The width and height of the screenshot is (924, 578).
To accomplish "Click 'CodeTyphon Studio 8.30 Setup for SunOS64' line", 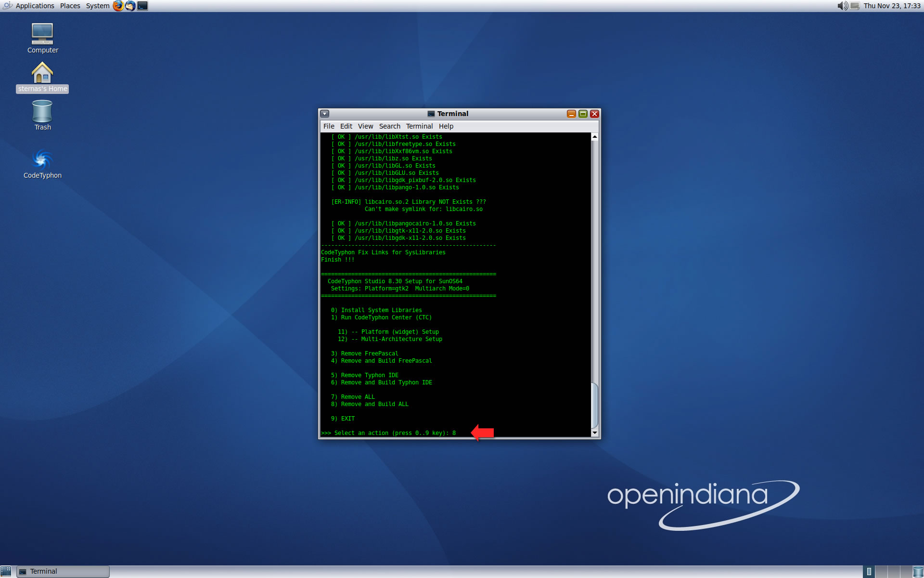I will (395, 281).
